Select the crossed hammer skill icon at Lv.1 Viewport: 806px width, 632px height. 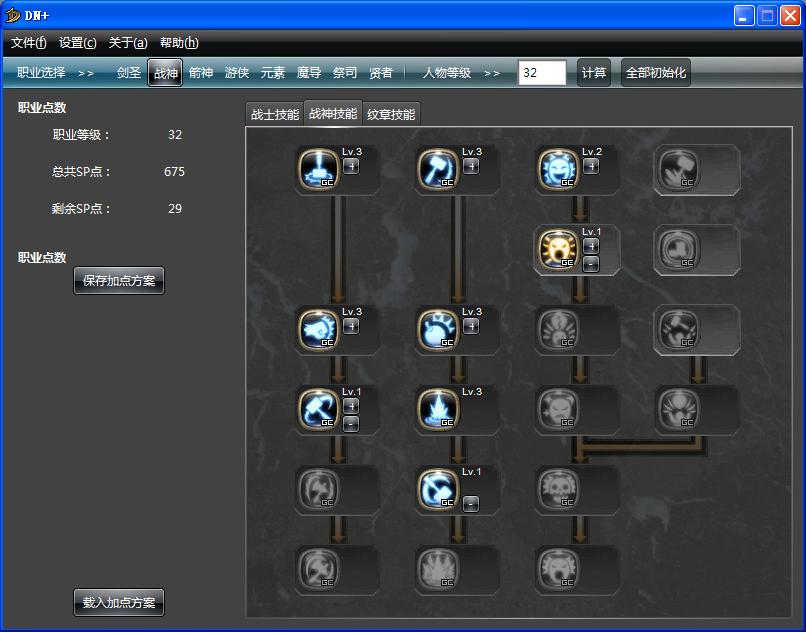[x=317, y=408]
